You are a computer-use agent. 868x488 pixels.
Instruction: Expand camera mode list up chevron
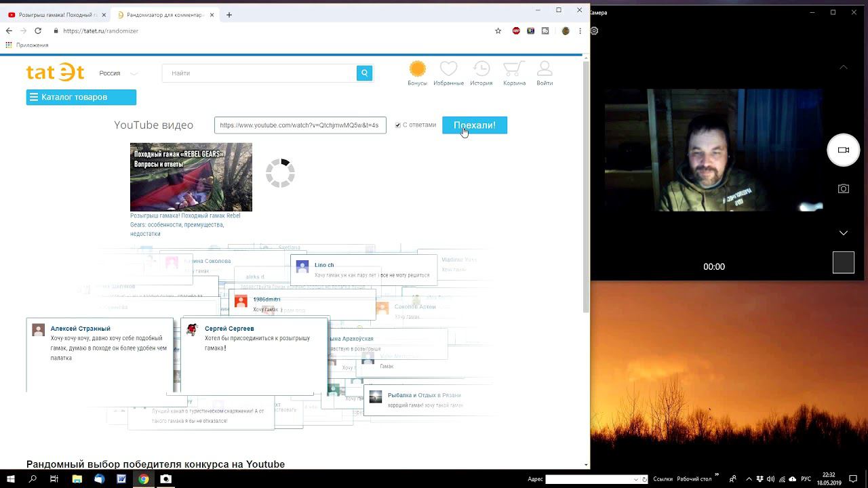(844, 67)
